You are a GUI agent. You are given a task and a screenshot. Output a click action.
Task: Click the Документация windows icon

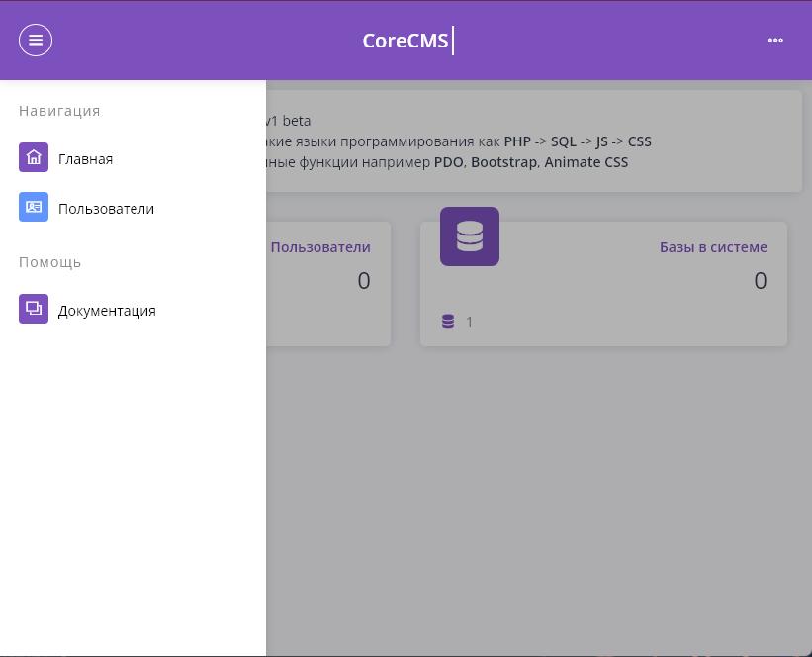[x=34, y=309]
